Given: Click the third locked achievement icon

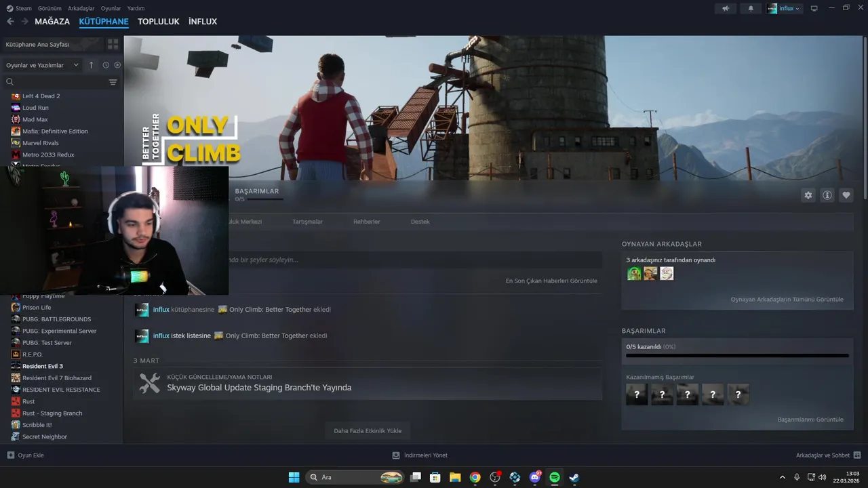Looking at the screenshot, I should (688, 394).
